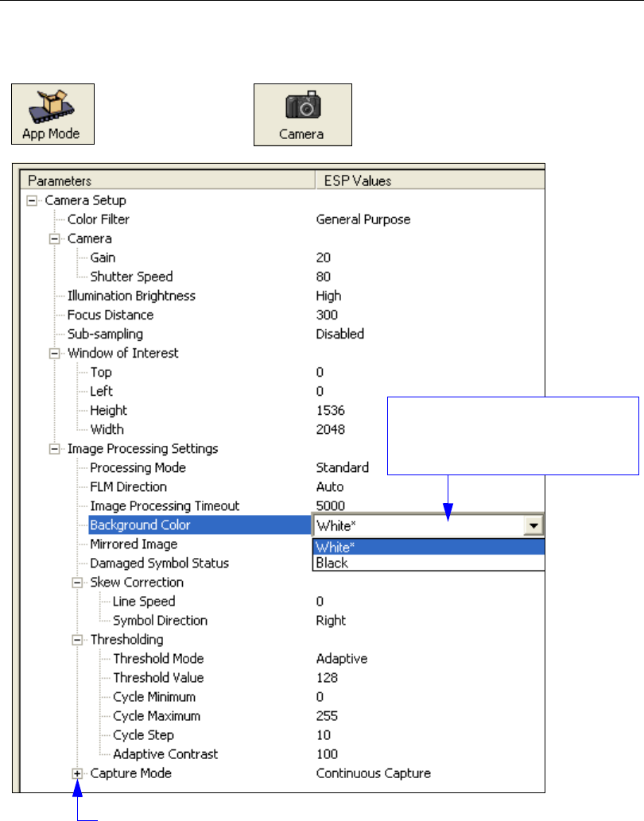
Task: Click the Standard processing mode value
Action: pos(343,467)
